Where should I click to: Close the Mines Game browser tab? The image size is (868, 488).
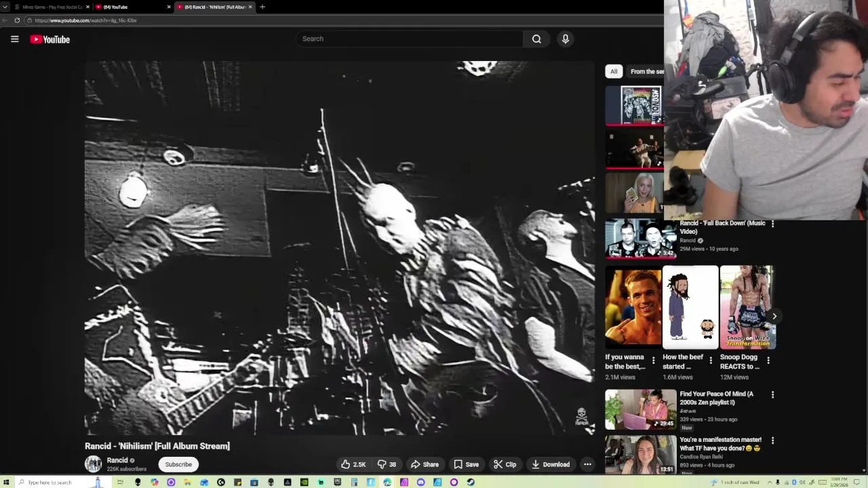[x=87, y=7]
